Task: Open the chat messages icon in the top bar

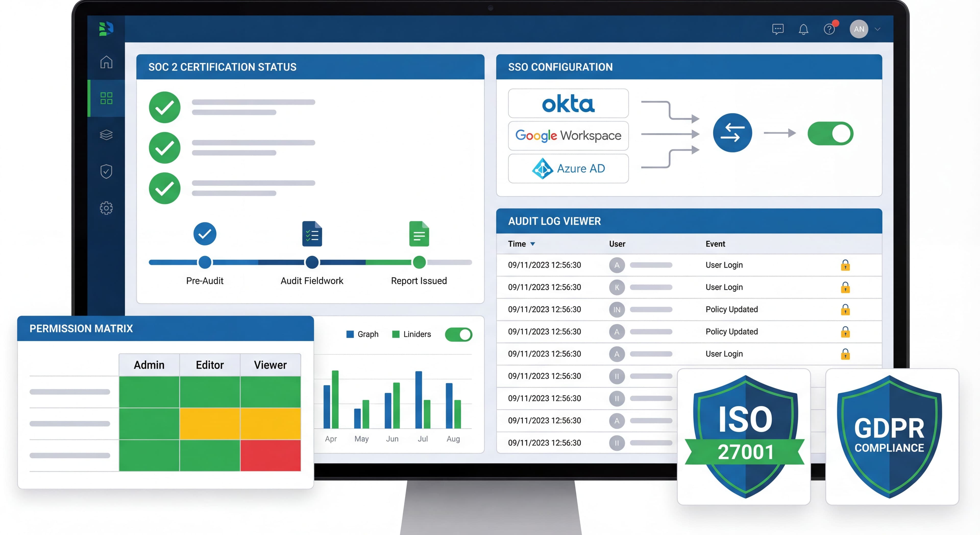Action: pos(778,29)
